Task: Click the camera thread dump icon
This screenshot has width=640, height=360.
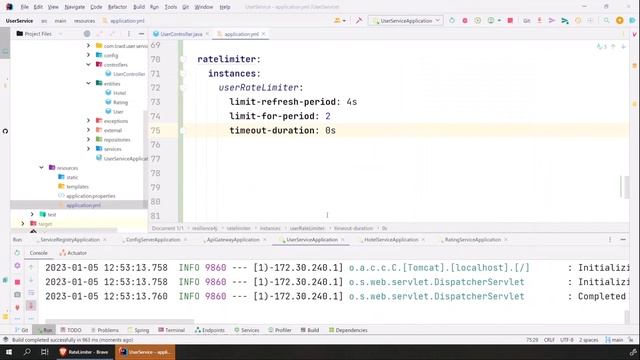Action: click(x=17, y=294)
